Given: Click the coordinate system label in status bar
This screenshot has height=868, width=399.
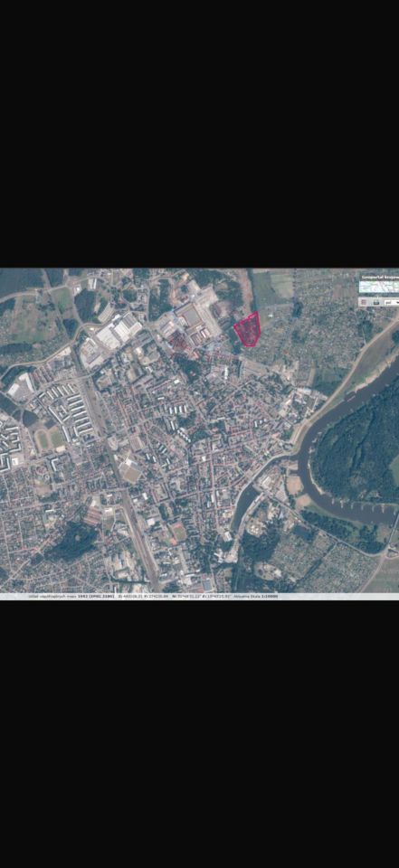Looking at the screenshot, I should (x=71, y=598).
